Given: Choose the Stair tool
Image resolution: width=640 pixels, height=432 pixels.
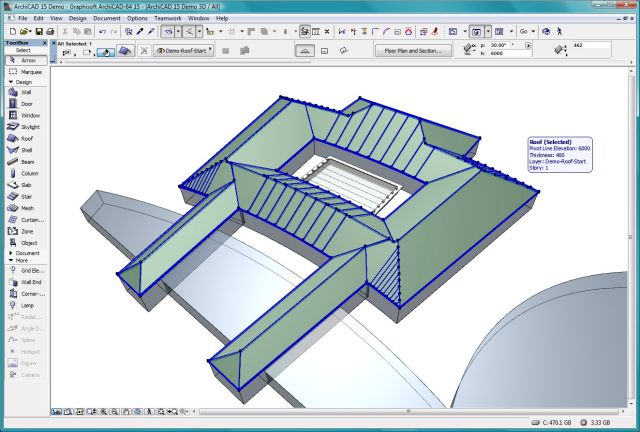Looking at the screenshot, I should (x=26, y=196).
